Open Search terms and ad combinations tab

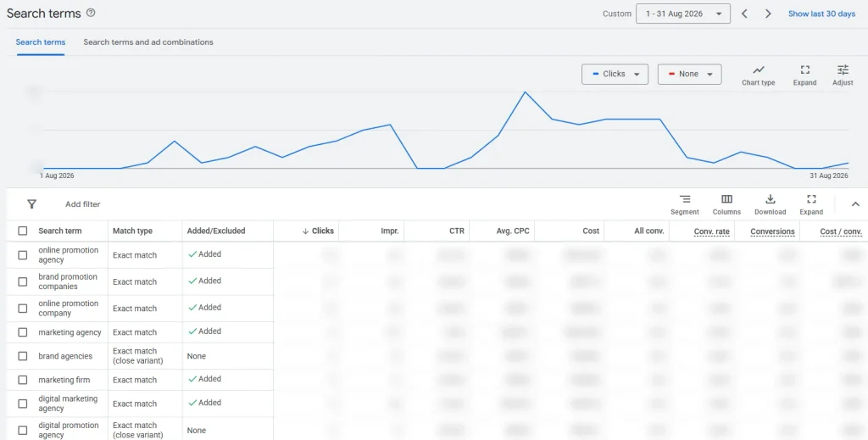coord(148,42)
